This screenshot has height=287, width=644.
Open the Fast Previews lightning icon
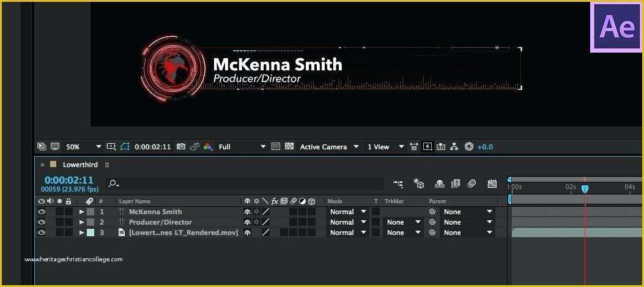427,146
